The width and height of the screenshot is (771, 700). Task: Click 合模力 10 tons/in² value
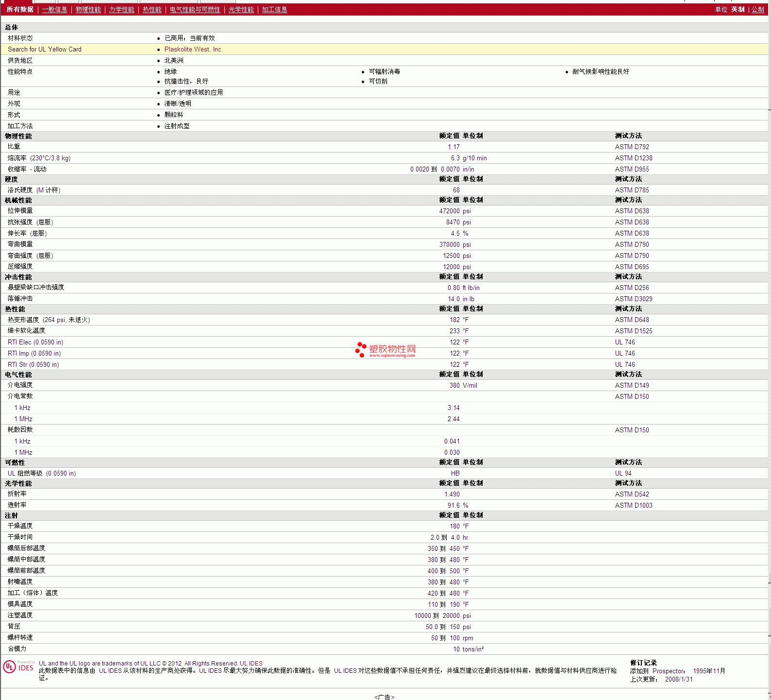point(469,649)
